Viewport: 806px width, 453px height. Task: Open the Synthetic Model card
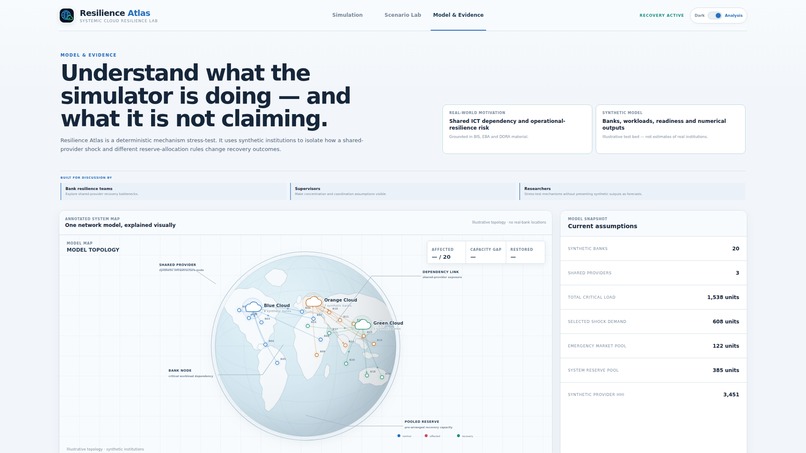pyautogui.click(x=670, y=129)
